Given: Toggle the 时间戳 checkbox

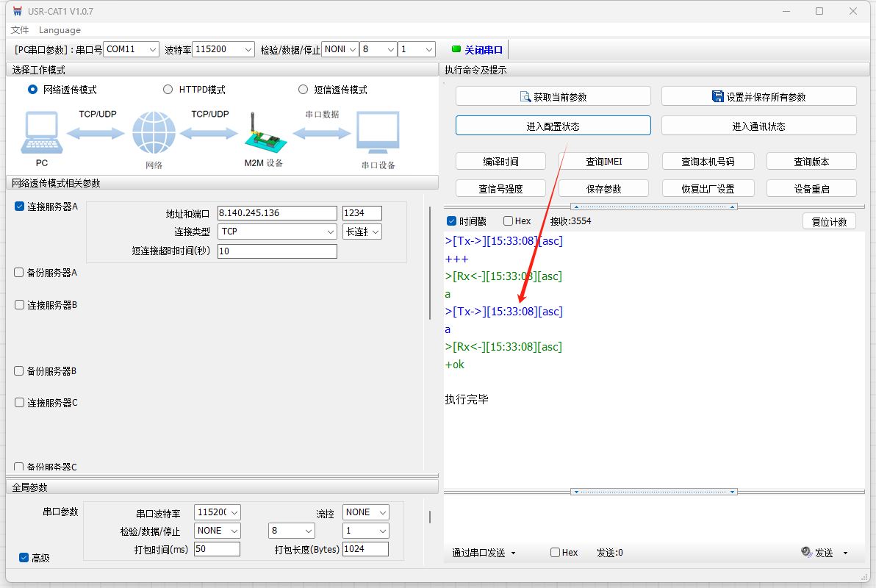Looking at the screenshot, I should pos(452,221).
